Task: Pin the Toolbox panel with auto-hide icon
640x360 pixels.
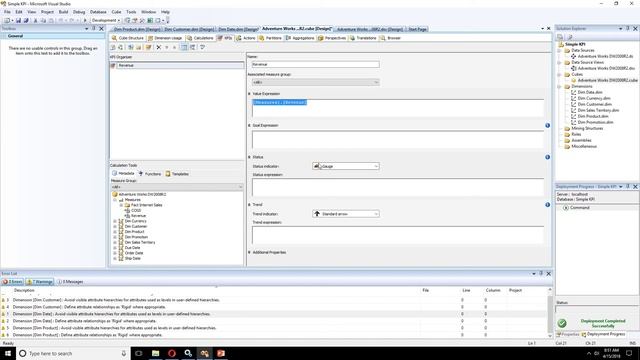Action: [x=94, y=29]
